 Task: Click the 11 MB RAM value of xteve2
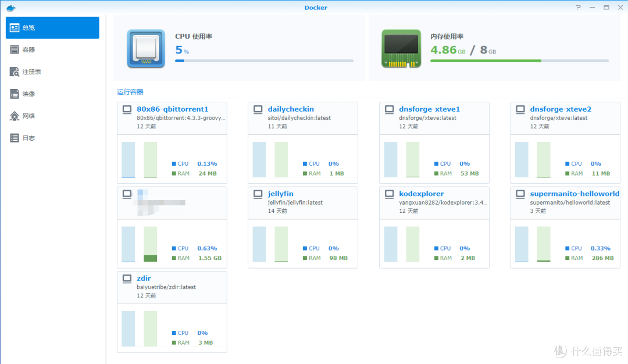click(x=601, y=173)
